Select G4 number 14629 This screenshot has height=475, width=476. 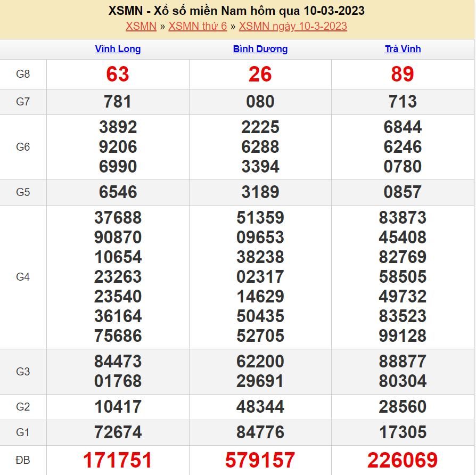coord(260,297)
